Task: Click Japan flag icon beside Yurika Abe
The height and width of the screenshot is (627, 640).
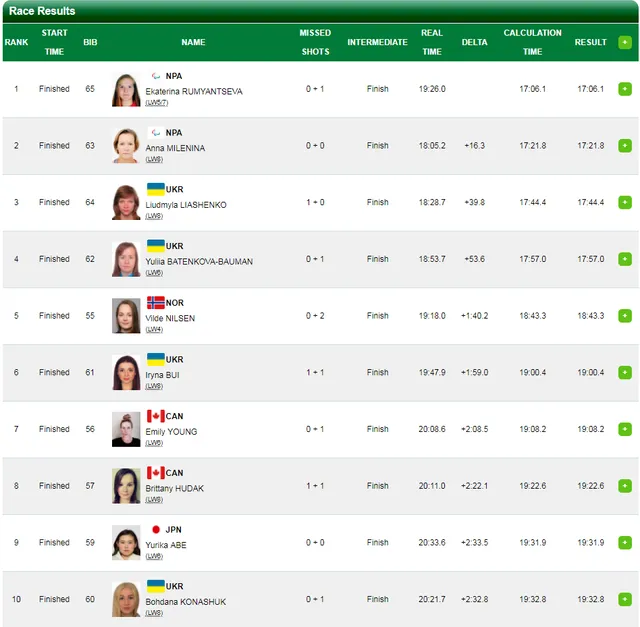Action: [155, 529]
